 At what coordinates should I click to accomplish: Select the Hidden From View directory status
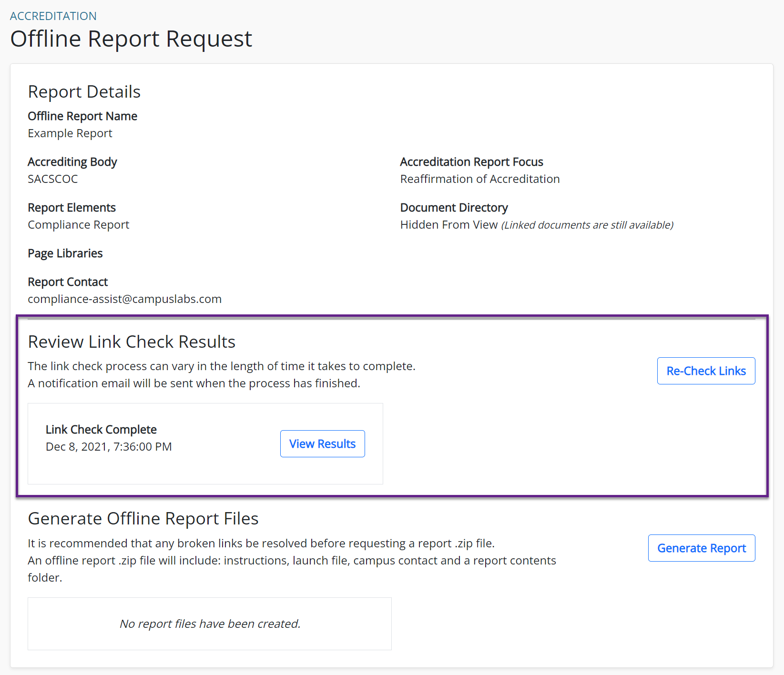point(448,225)
